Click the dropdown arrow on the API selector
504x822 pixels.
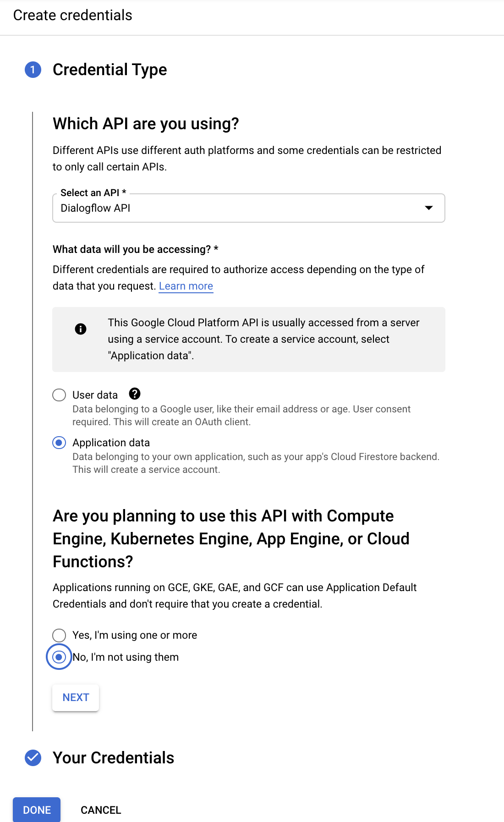click(x=429, y=208)
